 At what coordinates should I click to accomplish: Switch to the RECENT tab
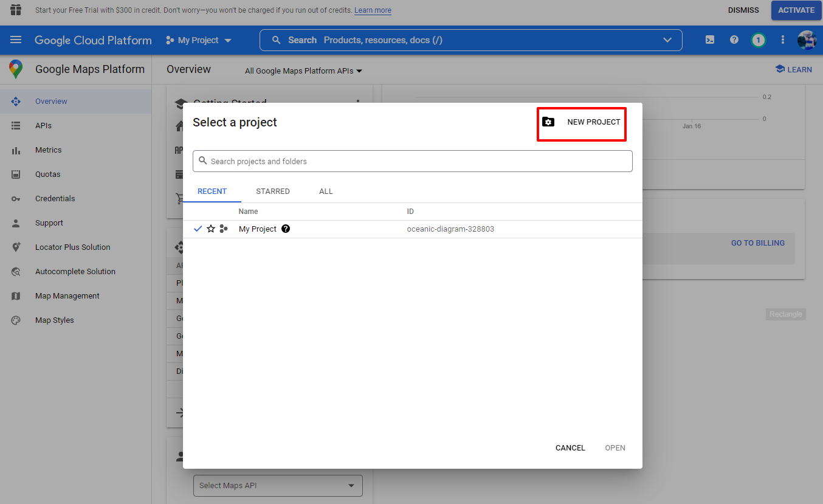[x=212, y=192]
